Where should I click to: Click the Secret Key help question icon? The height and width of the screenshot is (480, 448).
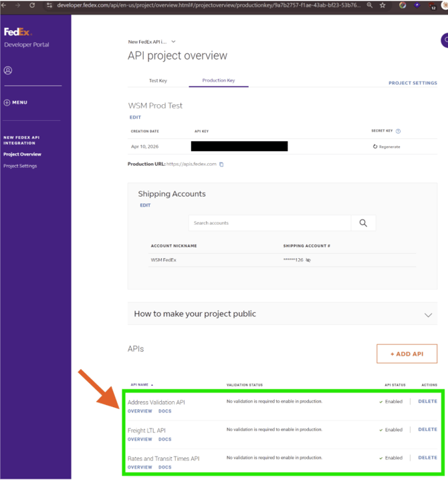point(398,131)
